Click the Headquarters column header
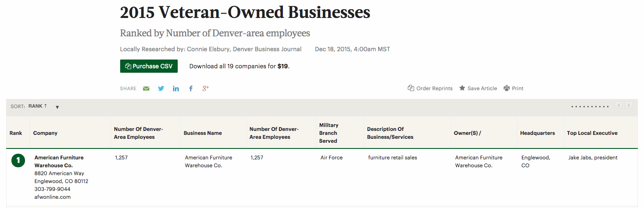 [x=537, y=133]
